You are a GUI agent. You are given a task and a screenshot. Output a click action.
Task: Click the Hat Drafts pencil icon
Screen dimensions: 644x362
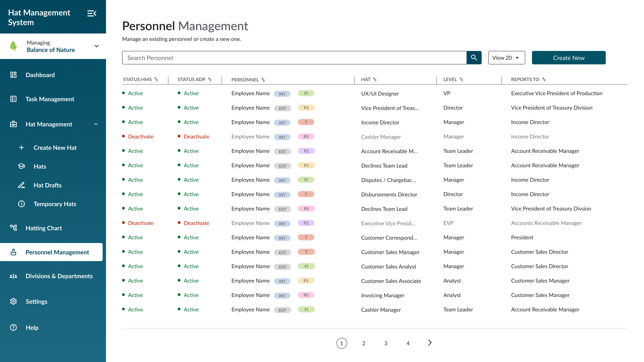coord(21,185)
